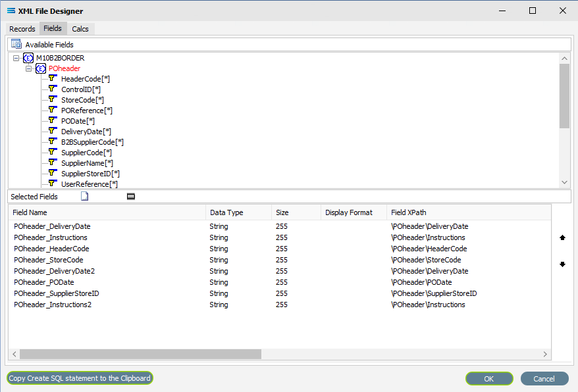Screen dimensions: 578x392
Task: Click the memory chip icon beside Selected Fields
Action: point(131,197)
